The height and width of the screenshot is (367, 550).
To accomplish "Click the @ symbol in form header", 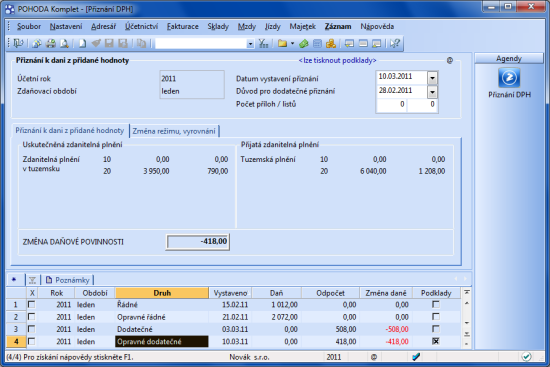I will click(450, 60).
